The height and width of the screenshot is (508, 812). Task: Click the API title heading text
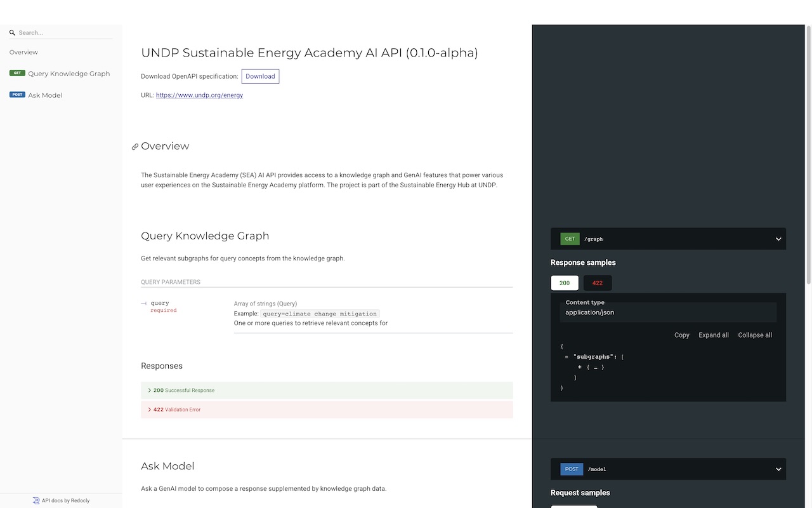click(310, 53)
